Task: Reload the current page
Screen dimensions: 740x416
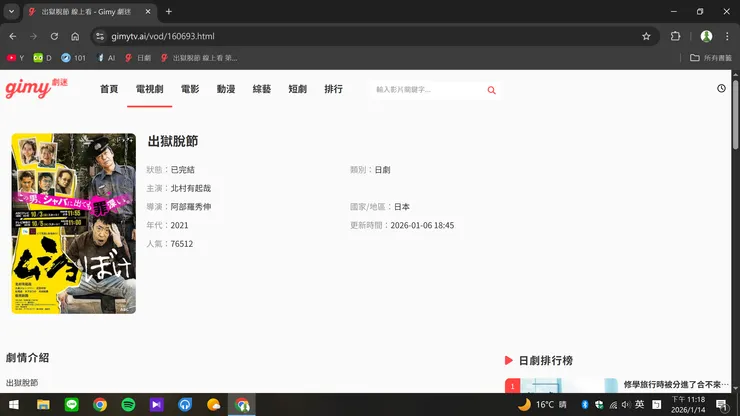Action: 54,36
